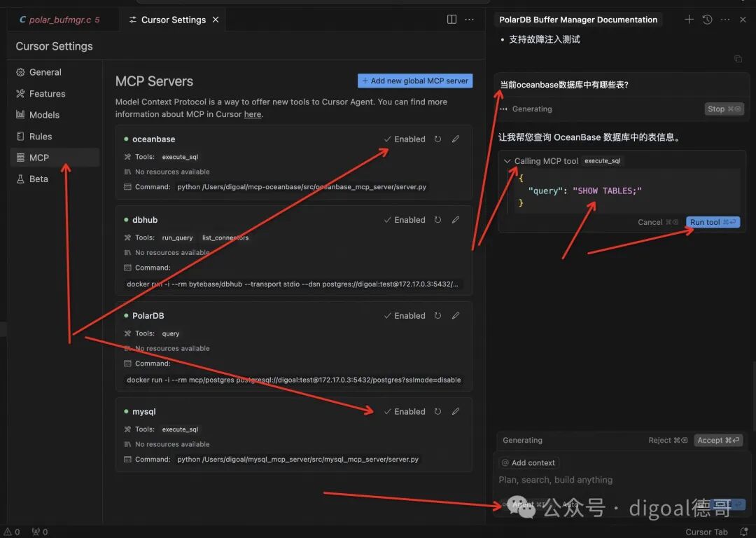Toggle Enabled for mysql server
The width and height of the screenshot is (756, 538).
(x=405, y=411)
